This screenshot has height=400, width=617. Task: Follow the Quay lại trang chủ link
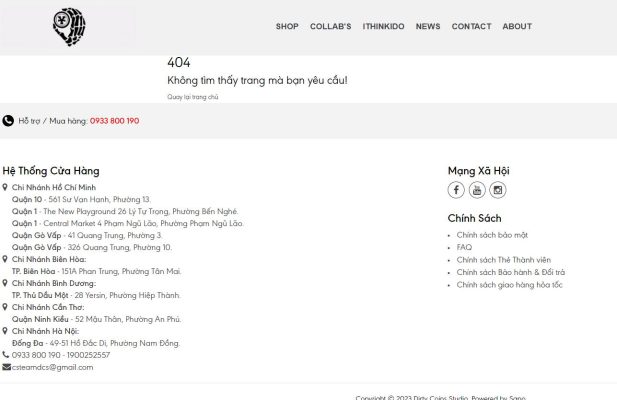[x=193, y=97]
